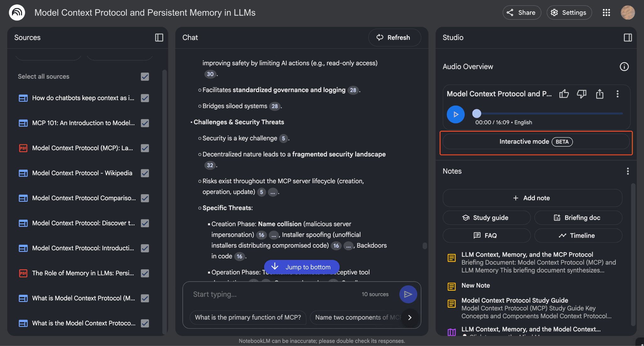Give the audio overview a thumbs up
This screenshot has height=346, width=644.
pyautogui.click(x=564, y=94)
